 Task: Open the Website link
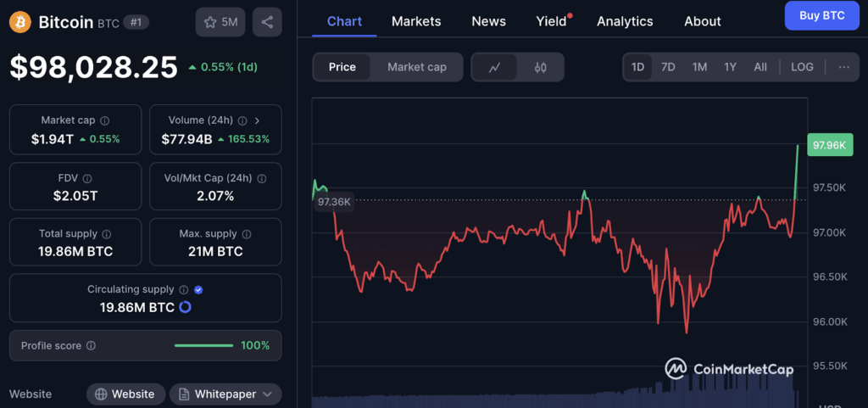pyautogui.click(x=125, y=394)
